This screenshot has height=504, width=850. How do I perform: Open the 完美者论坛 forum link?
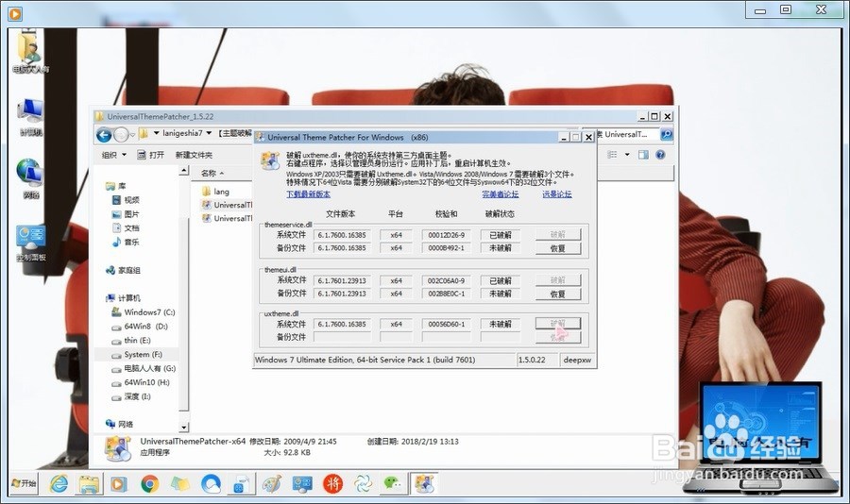501,194
